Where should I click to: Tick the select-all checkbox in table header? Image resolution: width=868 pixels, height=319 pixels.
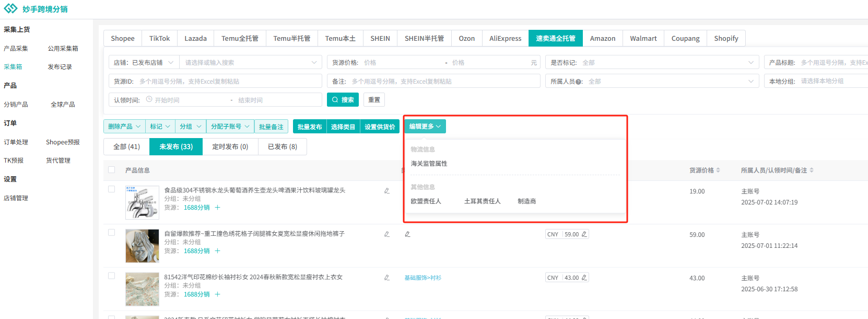coord(111,170)
